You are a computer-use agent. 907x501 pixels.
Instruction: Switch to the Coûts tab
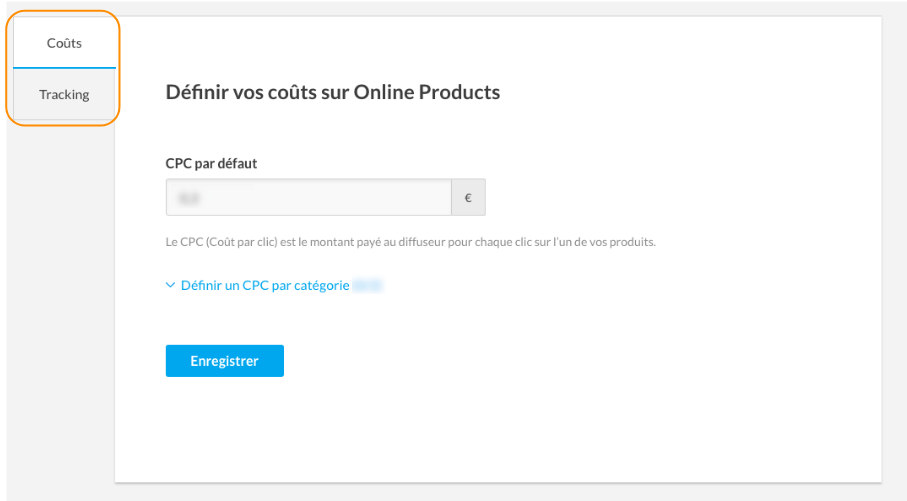64,43
